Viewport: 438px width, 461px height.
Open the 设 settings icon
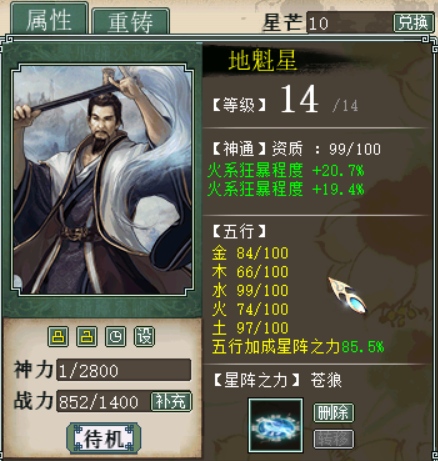144,336
